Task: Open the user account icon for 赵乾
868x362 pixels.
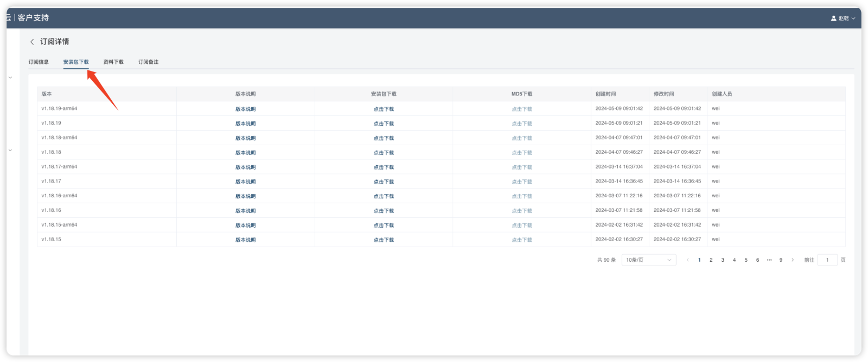Action: [834, 18]
